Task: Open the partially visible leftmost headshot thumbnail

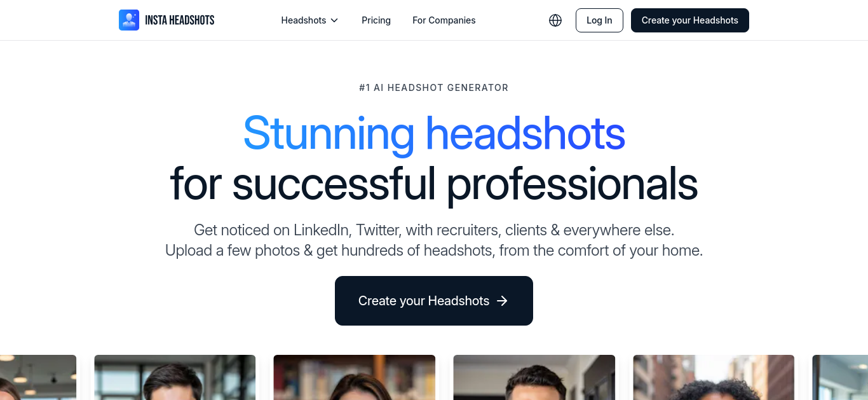Action: click(x=38, y=378)
